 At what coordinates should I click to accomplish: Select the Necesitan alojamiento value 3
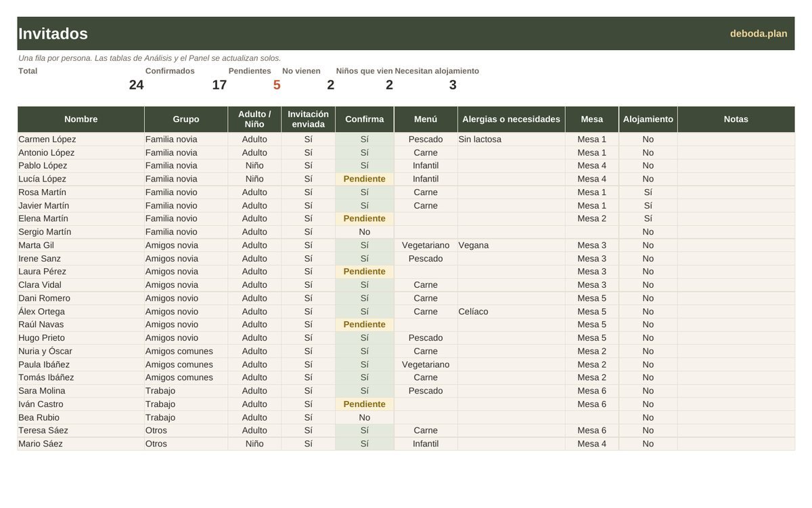pos(453,85)
